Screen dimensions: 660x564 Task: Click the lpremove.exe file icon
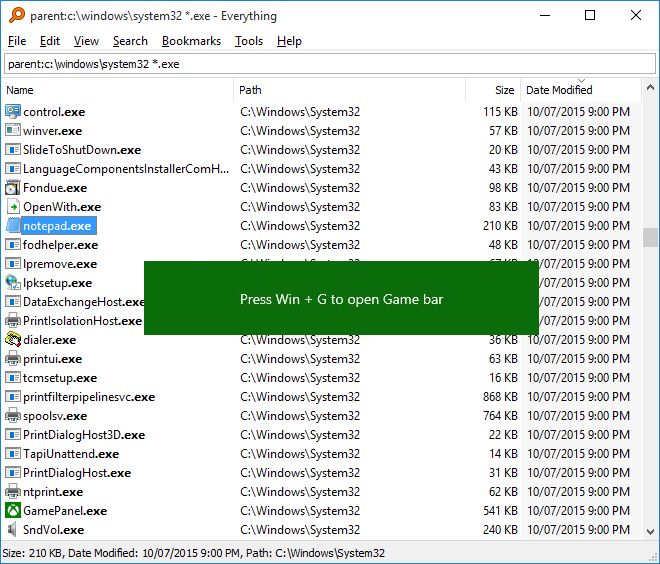click(13, 263)
